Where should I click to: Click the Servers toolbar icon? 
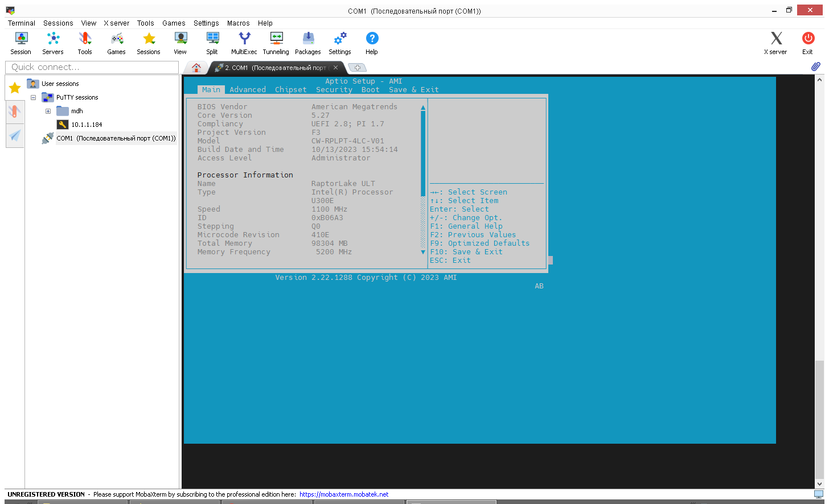pos(53,43)
